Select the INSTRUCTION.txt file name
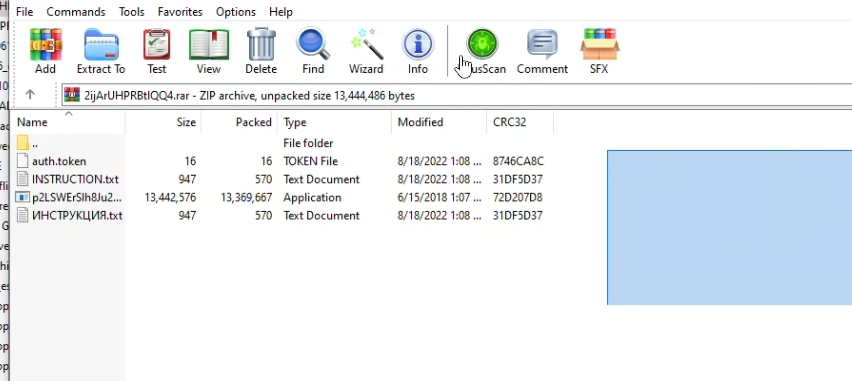852x381 pixels. 75,179
